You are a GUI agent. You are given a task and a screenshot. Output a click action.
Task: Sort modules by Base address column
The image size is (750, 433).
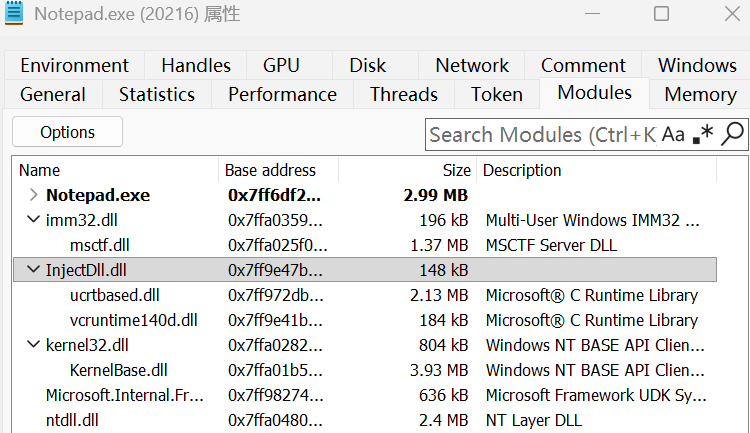click(x=270, y=170)
